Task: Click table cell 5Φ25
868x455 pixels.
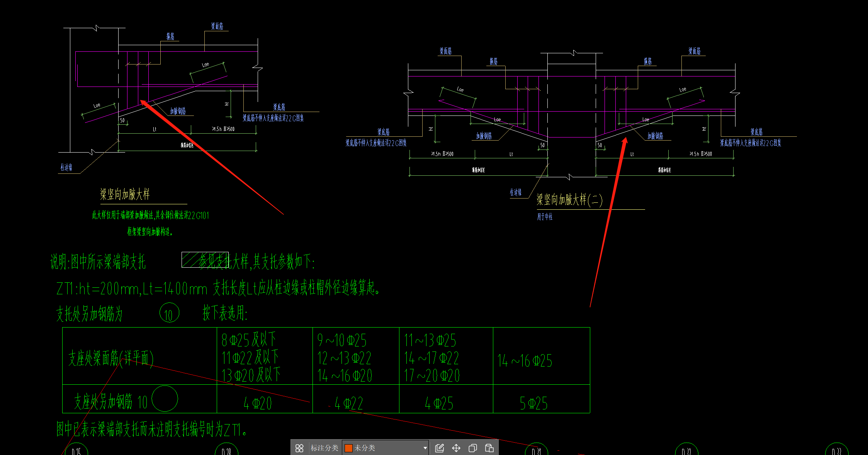Action: click(x=534, y=403)
